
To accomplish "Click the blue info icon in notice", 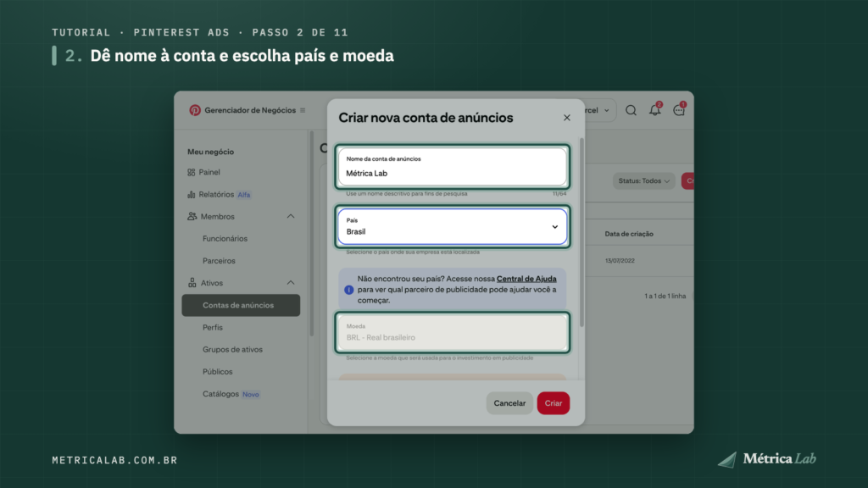I will click(x=348, y=290).
